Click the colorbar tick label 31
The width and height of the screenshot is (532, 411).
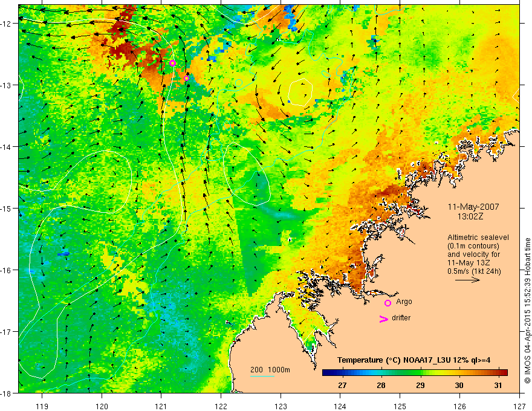click(498, 386)
